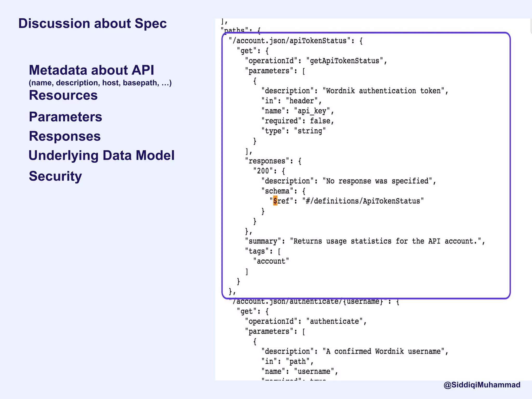Image resolution: width=532 pixels, height=399 pixels.
Task: Click the 'account' tag value
Action: (x=271, y=261)
